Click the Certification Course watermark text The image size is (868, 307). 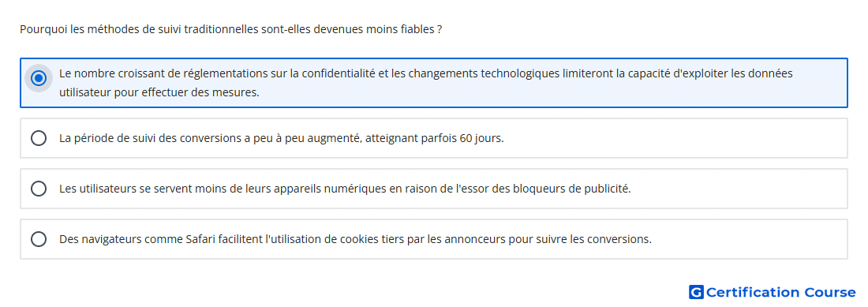[x=780, y=292]
